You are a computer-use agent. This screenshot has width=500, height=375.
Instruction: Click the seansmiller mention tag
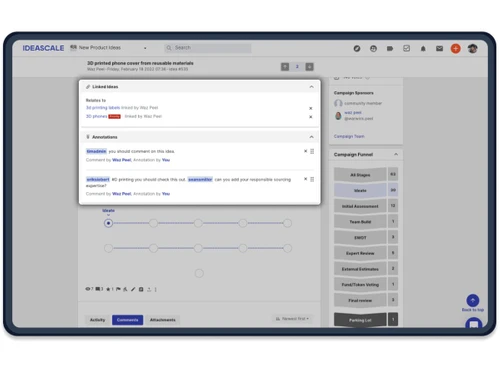(x=200, y=179)
